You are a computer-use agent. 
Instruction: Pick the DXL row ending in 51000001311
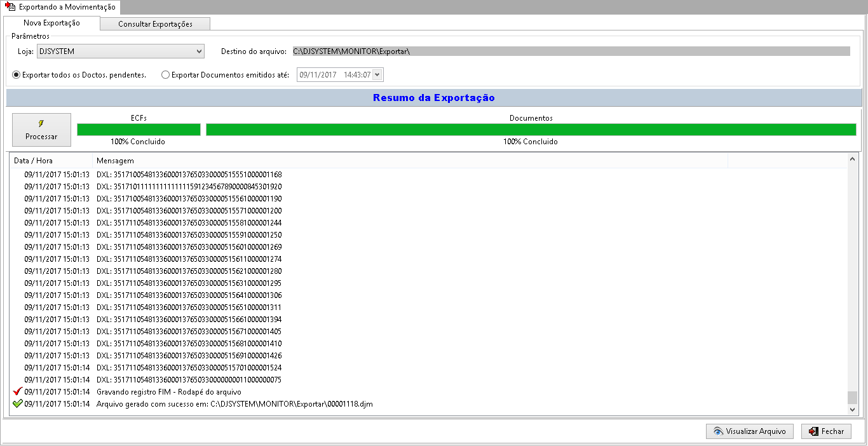(x=429, y=307)
